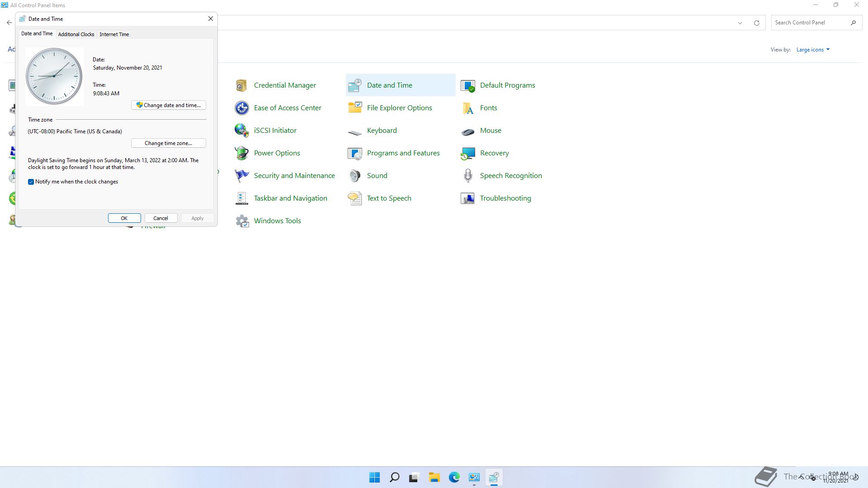The width and height of the screenshot is (868, 488).
Task: Click the Pacific Time zone text
Action: click(75, 131)
